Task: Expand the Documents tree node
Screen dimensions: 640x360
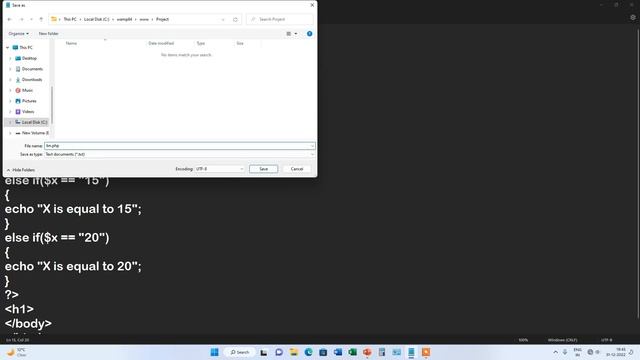Action: pos(10,69)
